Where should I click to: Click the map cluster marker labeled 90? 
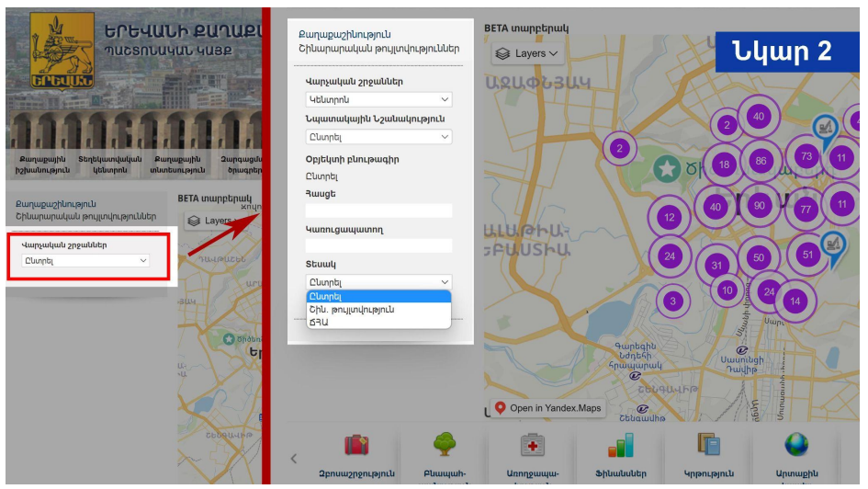(x=759, y=206)
